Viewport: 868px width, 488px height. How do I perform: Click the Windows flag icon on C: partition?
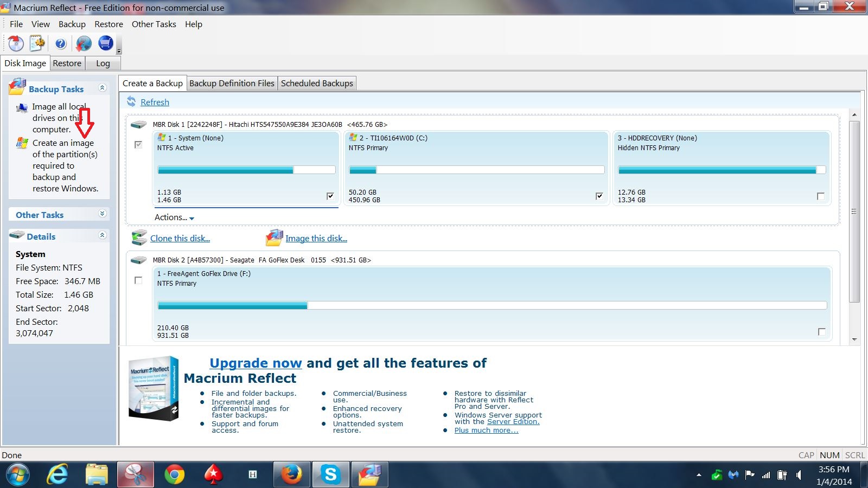[x=353, y=138]
